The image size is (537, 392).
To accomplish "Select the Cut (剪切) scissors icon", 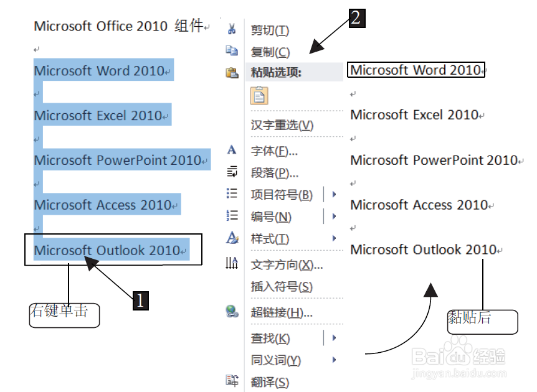I will click(x=231, y=29).
